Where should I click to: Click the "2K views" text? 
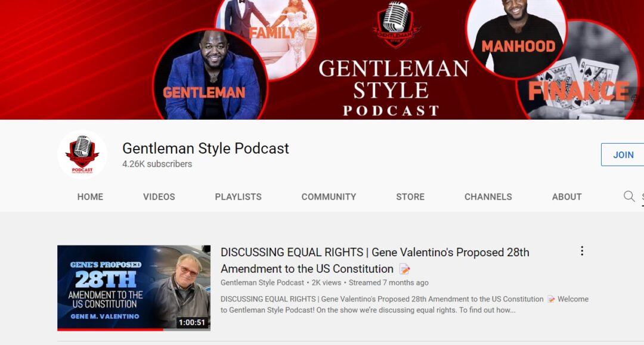[x=326, y=282]
